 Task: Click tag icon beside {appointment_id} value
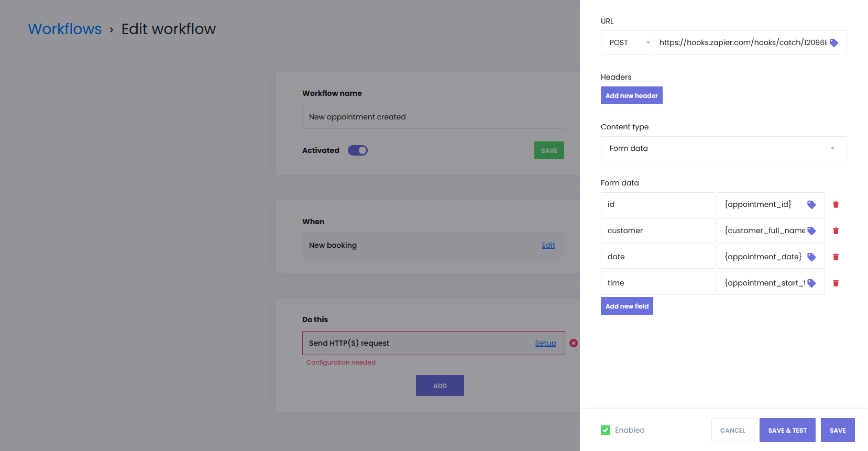pyautogui.click(x=811, y=205)
